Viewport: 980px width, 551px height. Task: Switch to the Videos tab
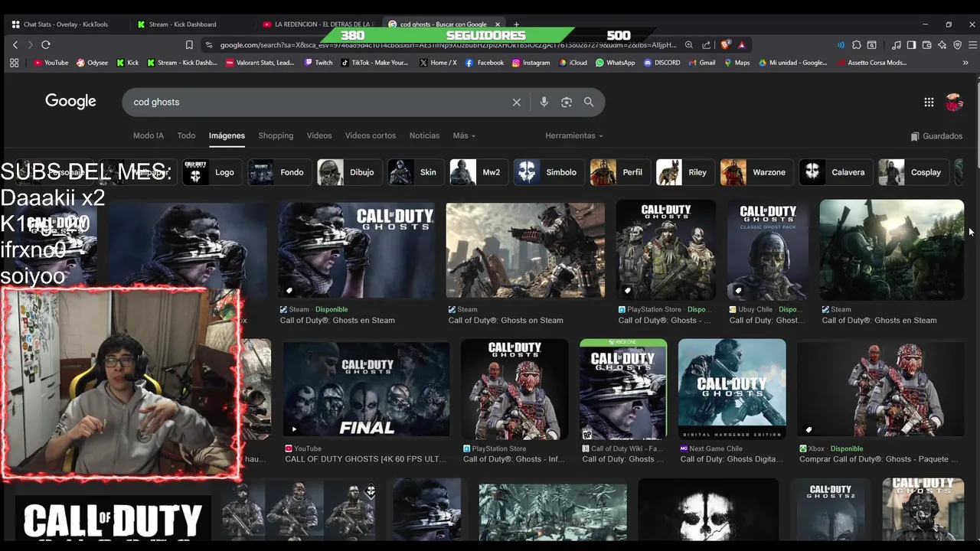(x=319, y=135)
